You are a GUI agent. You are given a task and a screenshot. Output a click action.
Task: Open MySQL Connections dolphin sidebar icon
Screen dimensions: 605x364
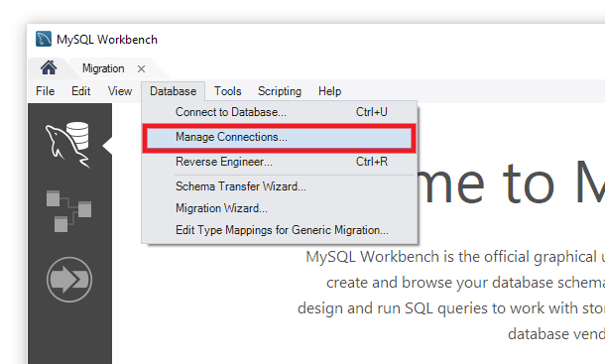[68, 145]
